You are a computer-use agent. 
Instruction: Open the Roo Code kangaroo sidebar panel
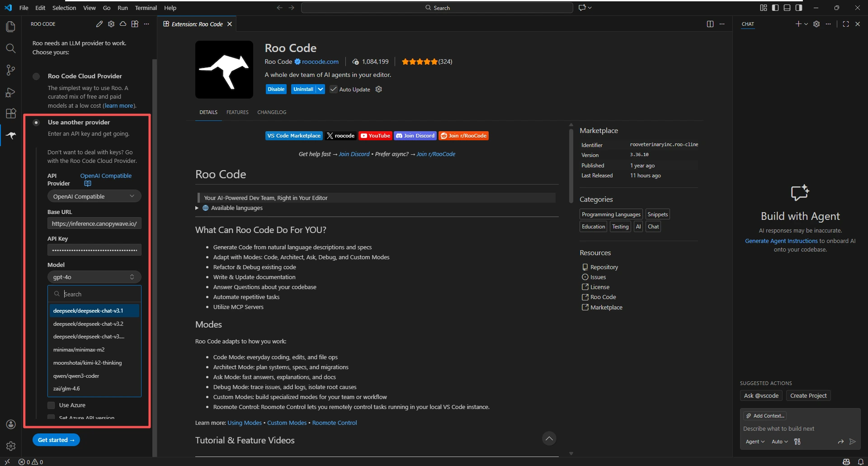[x=10, y=135]
